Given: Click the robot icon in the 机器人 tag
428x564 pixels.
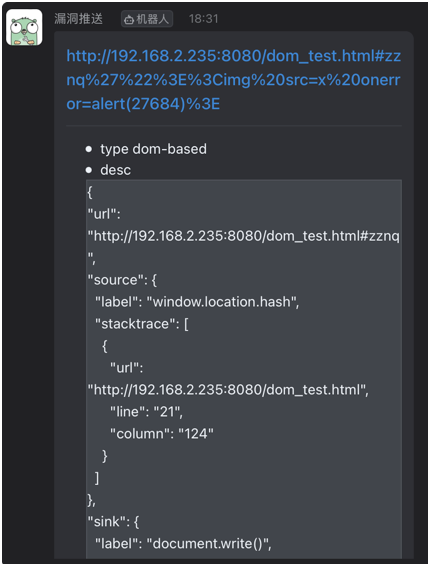Looking at the screenshot, I should coord(129,19).
